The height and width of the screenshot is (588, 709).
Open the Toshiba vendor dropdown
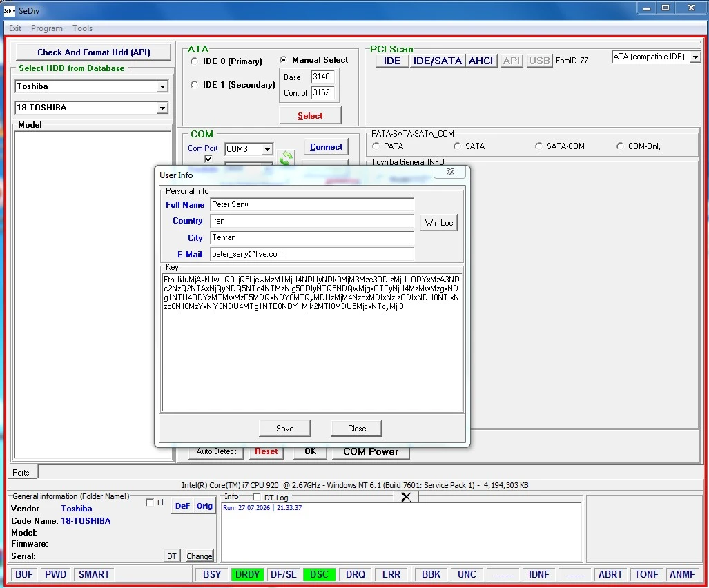162,86
